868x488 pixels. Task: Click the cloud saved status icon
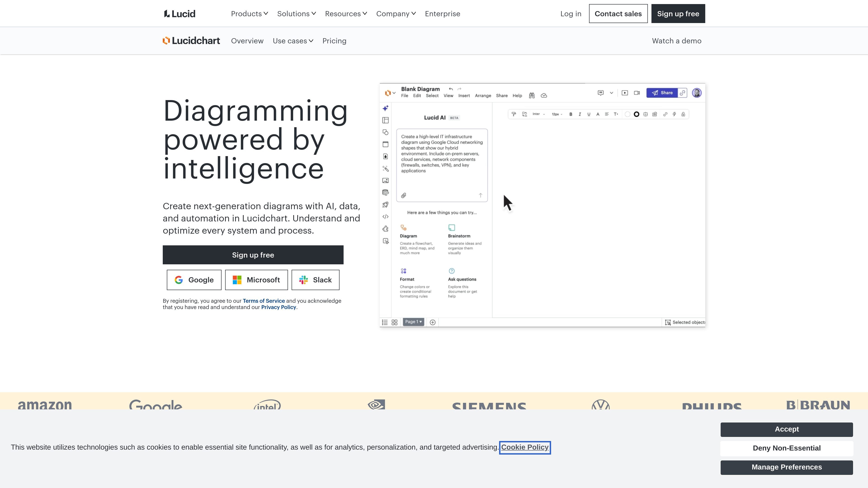coord(544,96)
